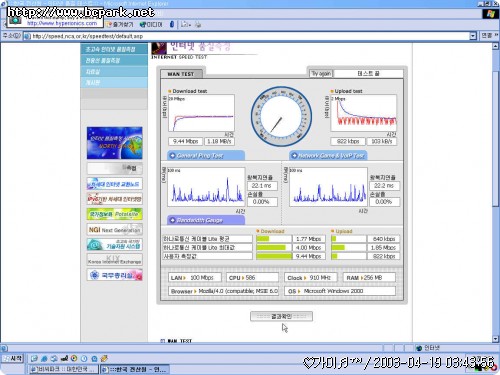Click the result confirmation button below panel
Viewport: 500px width, 375px height.
pos(281,316)
